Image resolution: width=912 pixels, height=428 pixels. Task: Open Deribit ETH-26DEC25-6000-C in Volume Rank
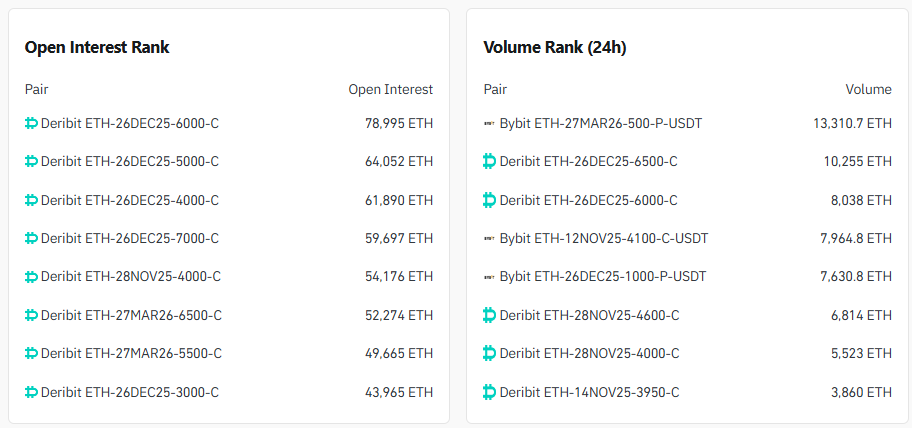(588, 200)
